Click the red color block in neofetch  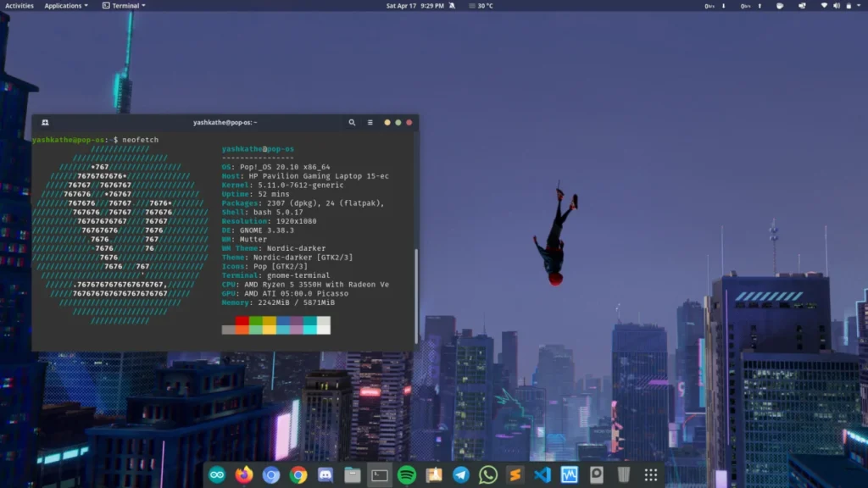click(x=242, y=321)
